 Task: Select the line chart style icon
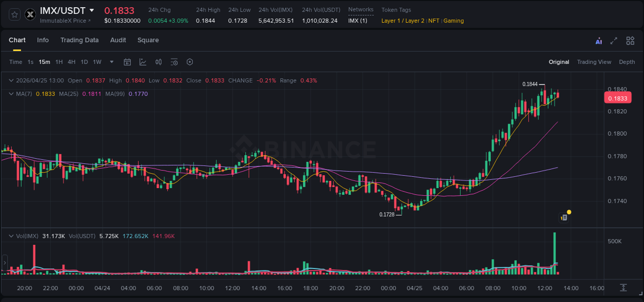[x=143, y=62]
